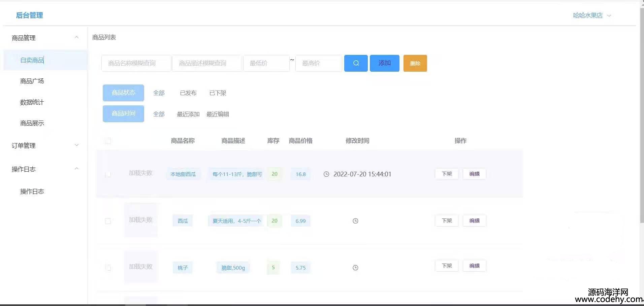Click clock icon in the 桃子 row
Image resolution: width=644 pixels, height=306 pixels.
point(355,268)
